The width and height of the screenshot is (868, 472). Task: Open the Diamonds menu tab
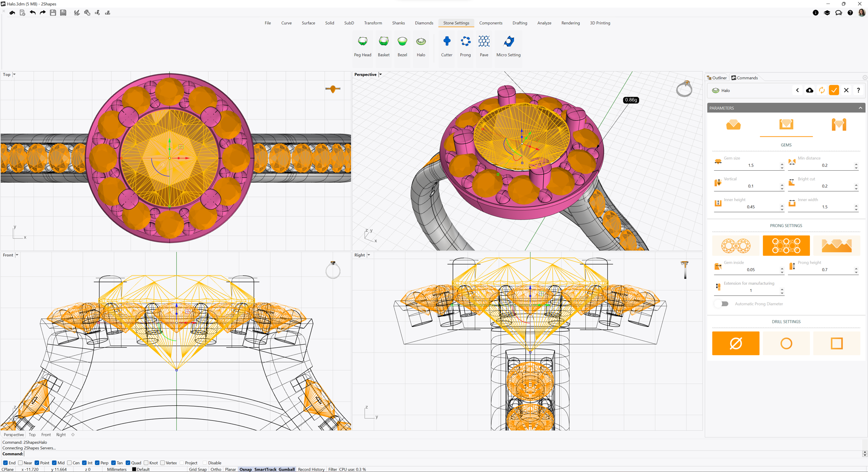click(424, 23)
